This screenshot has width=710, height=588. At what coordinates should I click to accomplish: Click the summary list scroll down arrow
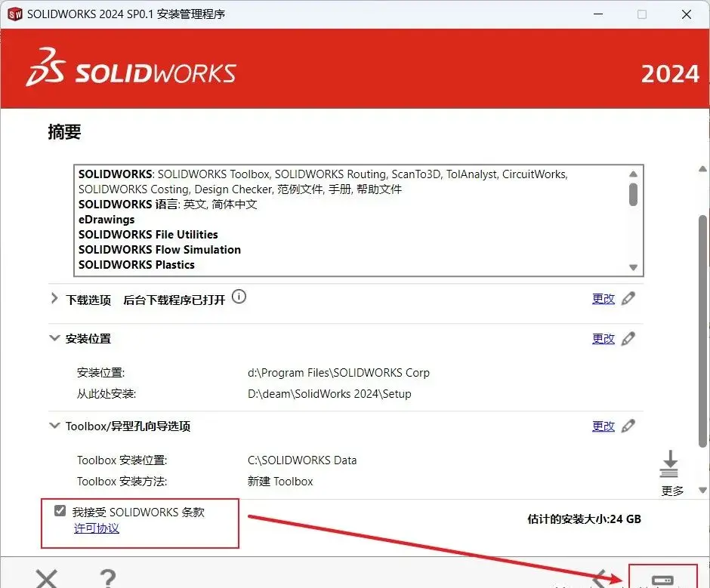(x=634, y=267)
